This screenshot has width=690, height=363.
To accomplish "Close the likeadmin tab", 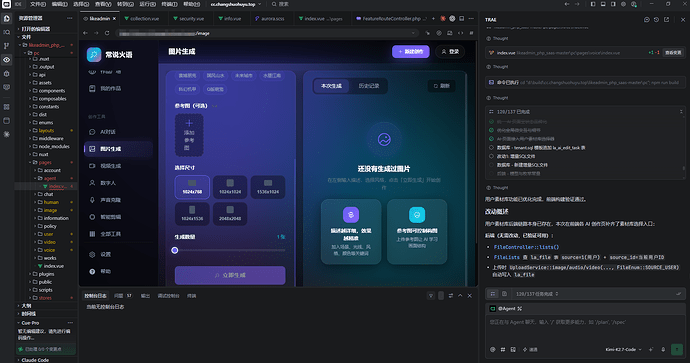I will pyautogui.click(x=114, y=18).
